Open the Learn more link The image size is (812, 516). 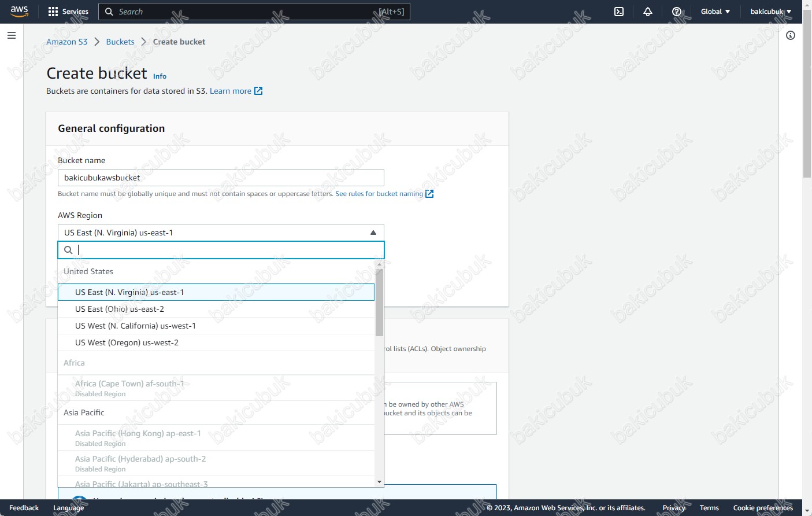pyautogui.click(x=231, y=91)
